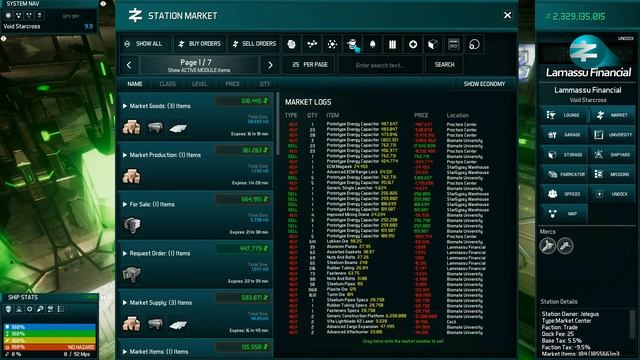Sort listings by Level
The image size is (640, 360).
pyautogui.click(x=200, y=84)
